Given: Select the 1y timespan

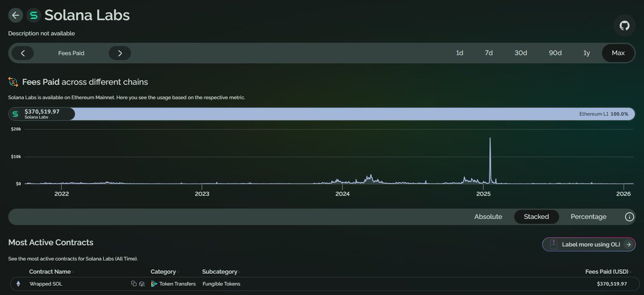Looking at the screenshot, I should pyautogui.click(x=587, y=53).
